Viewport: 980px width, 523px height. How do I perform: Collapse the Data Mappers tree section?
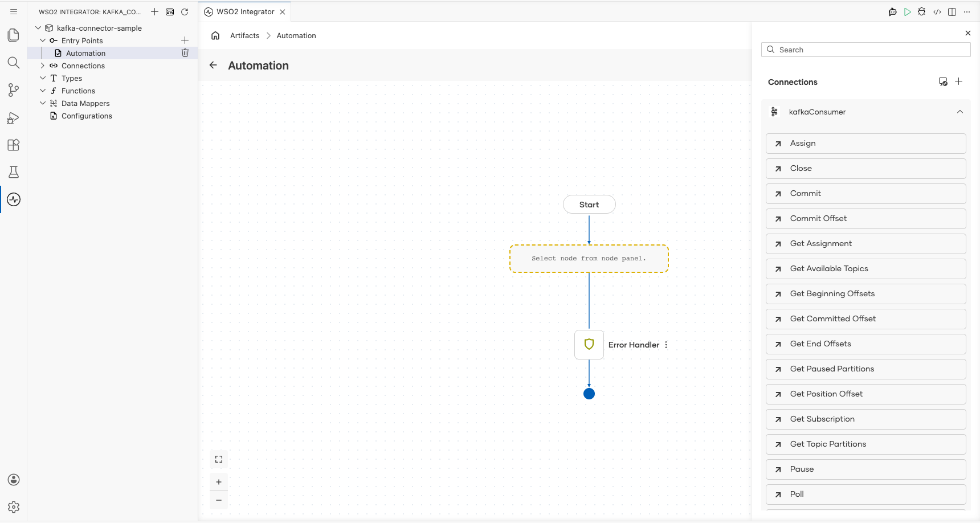(43, 103)
